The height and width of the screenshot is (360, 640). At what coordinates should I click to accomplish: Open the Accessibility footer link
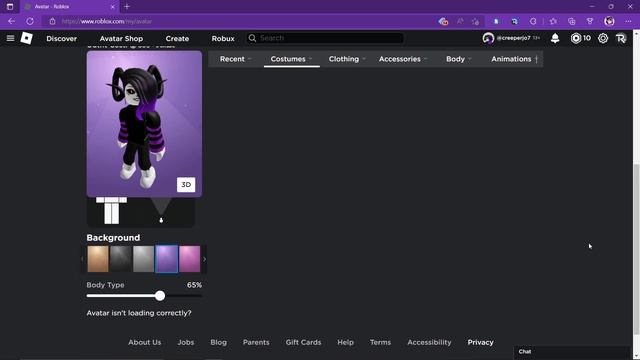429,342
